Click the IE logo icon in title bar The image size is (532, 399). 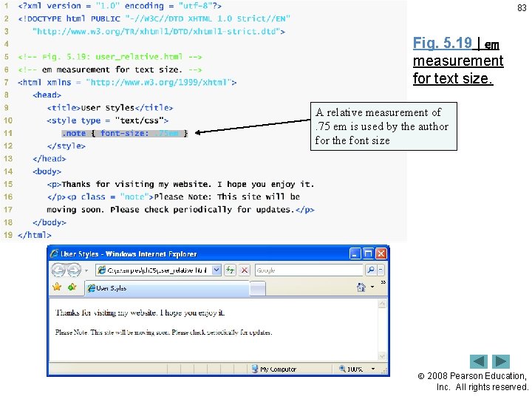(54, 253)
